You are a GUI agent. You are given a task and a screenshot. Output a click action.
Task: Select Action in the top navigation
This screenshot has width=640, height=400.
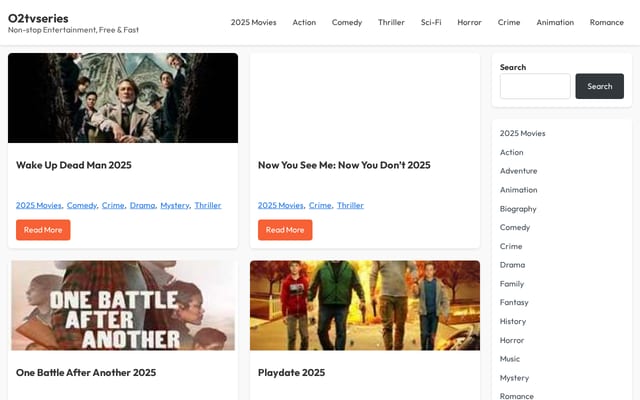click(x=304, y=22)
